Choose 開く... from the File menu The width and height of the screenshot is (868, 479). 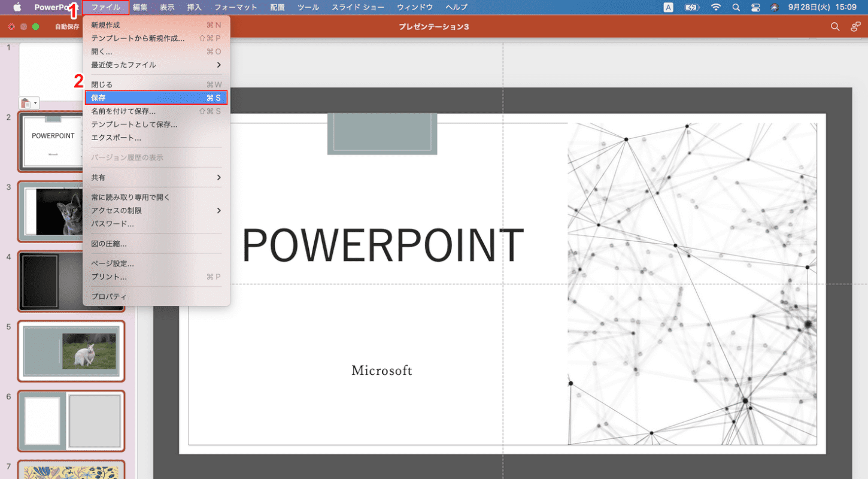pos(156,51)
